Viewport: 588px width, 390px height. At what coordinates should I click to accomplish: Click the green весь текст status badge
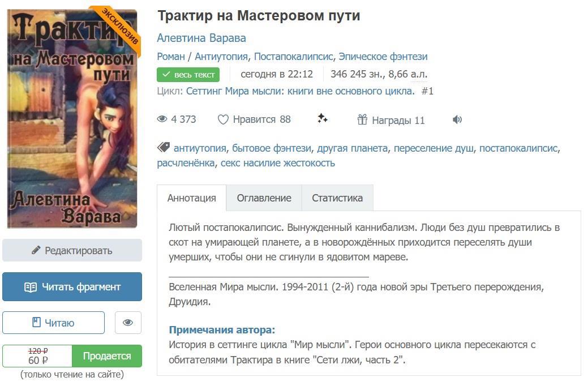(188, 75)
